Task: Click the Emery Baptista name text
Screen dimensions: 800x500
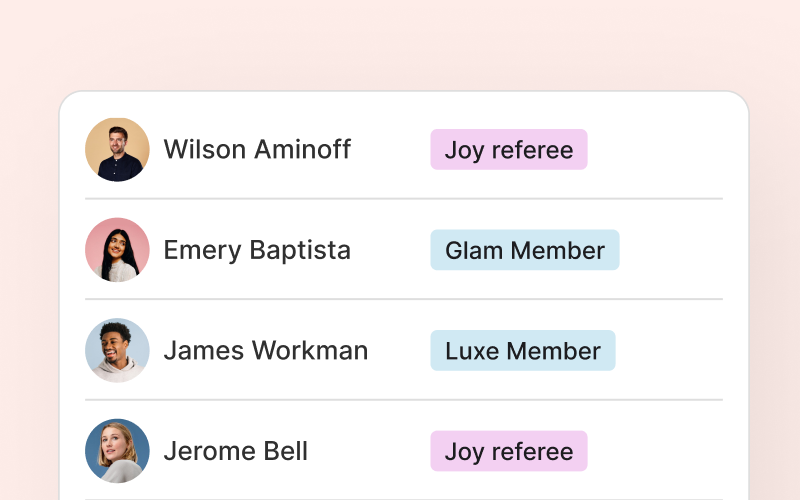Action: 257,250
